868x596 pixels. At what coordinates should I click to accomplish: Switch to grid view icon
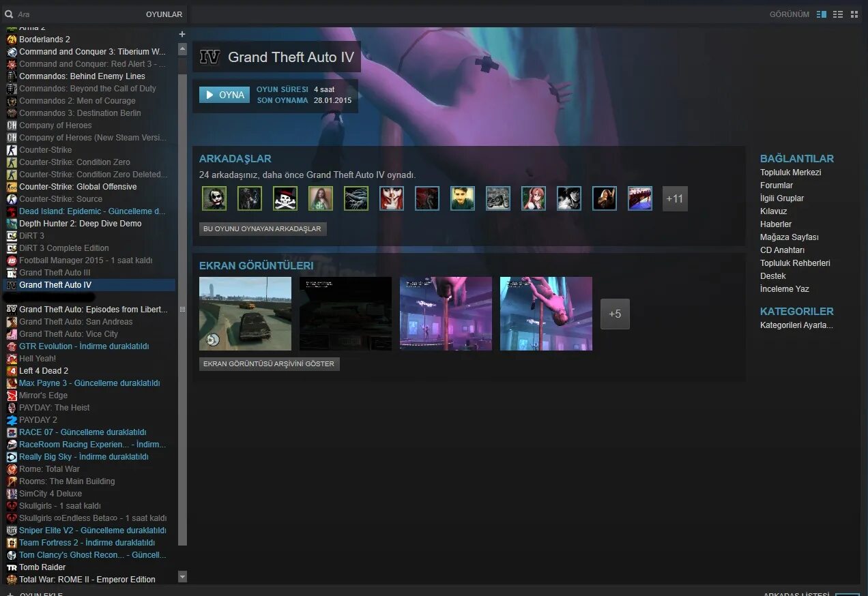854,14
